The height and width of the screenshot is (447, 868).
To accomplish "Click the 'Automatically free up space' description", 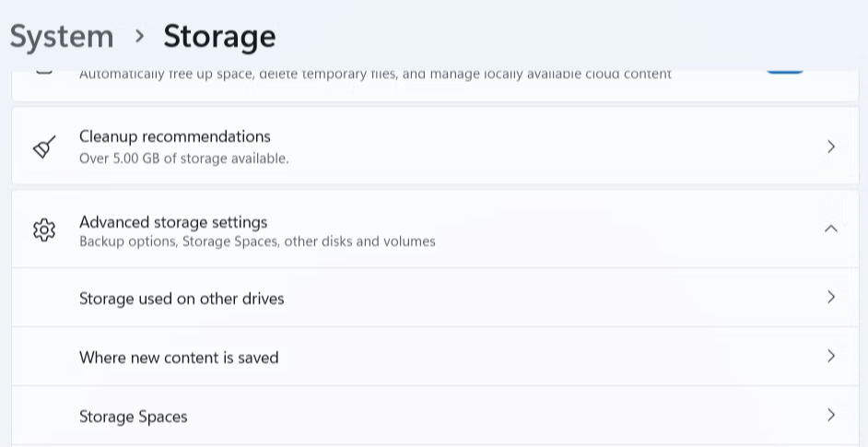I will click(x=375, y=74).
